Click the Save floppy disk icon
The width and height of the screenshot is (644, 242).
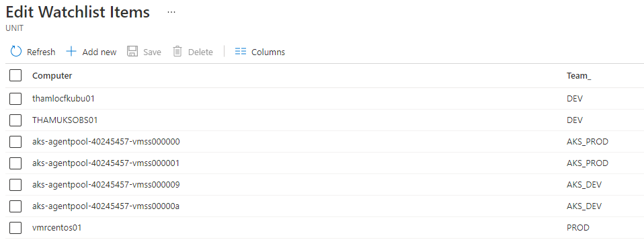click(132, 51)
